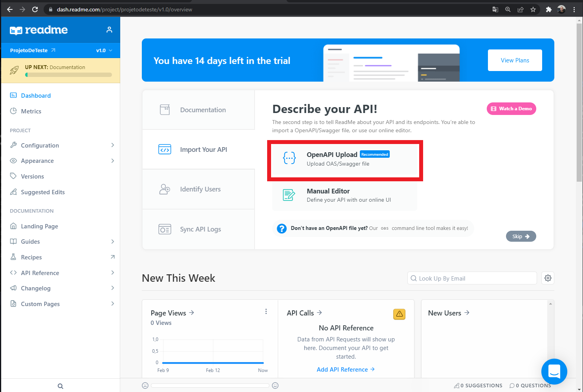Select the Documentation step tab

coord(198,110)
